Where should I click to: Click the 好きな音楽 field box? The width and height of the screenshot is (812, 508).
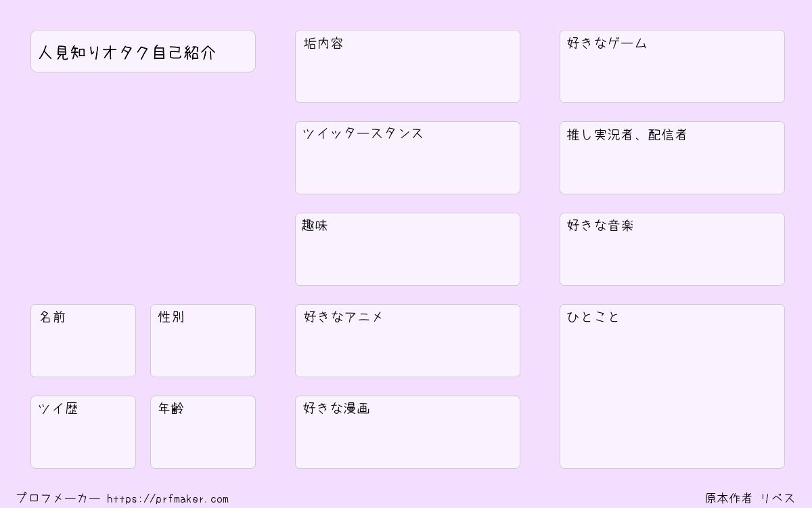pos(672,249)
